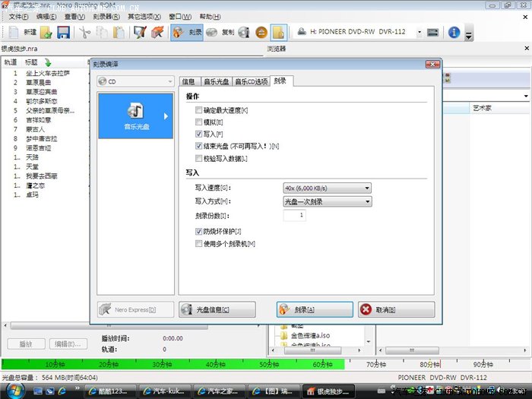Click the flaming disc icon beside Burn
The width and height of the screenshot is (532, 399).
[x=178, y=33]
